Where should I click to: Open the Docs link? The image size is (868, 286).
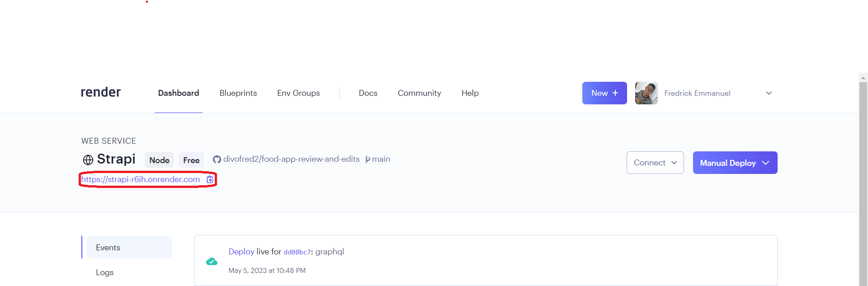[x=368, y=93]
